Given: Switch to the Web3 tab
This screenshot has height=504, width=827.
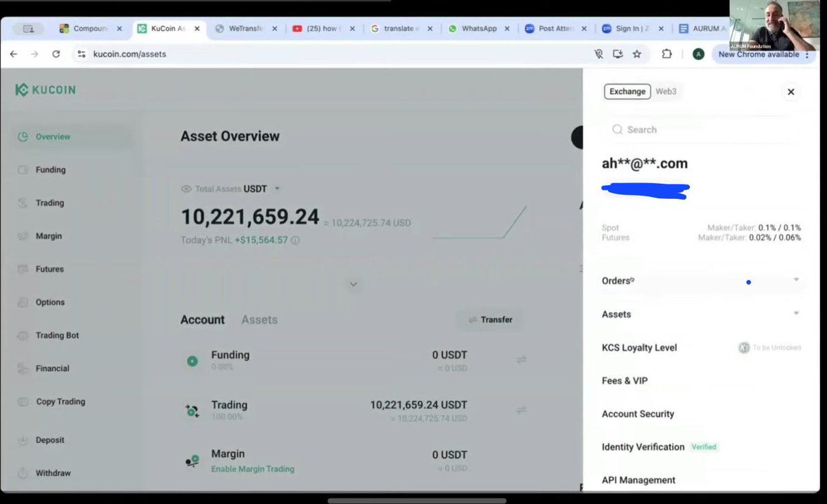Looking at the screenshot, I should click(666, 91).
